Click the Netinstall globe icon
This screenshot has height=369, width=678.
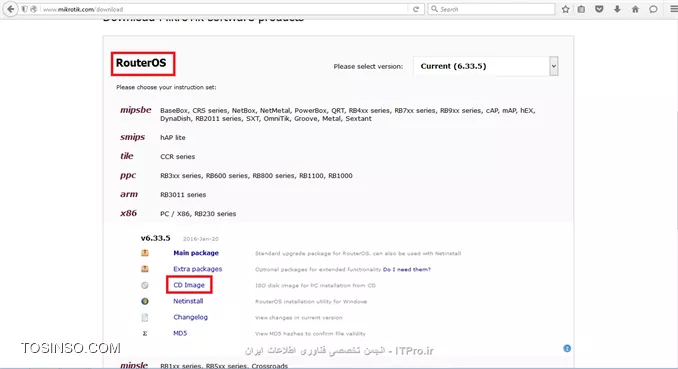[145, 301]
